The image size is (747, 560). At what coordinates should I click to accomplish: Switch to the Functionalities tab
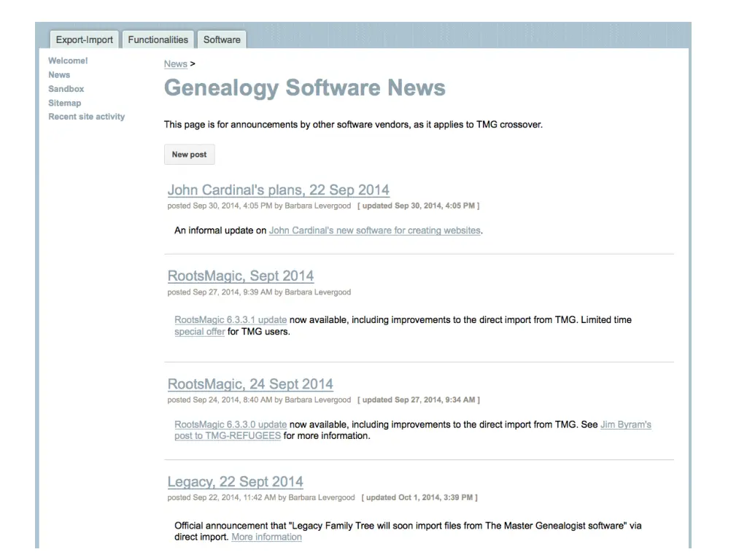coord(158,40)
